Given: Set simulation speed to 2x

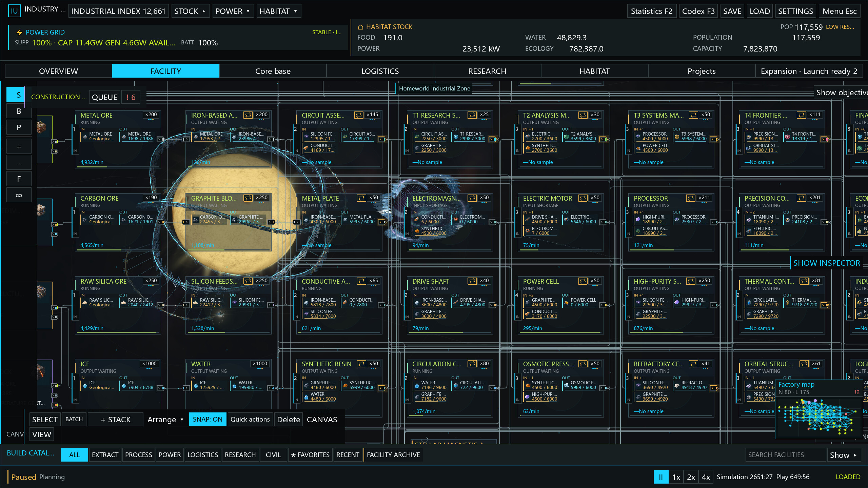Looking at the screenshot, I should click(x=691, y=477).
